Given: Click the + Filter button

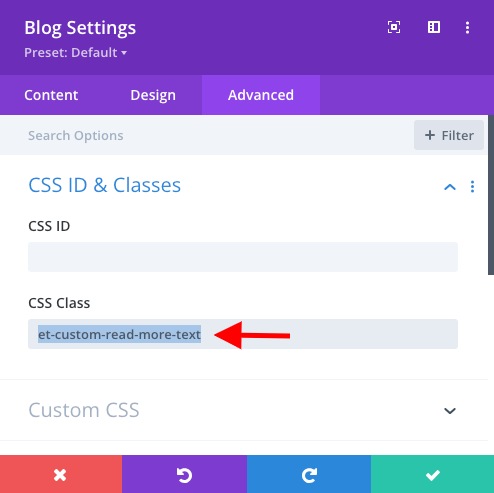Looking at the screenshot, I should (449, 135).
